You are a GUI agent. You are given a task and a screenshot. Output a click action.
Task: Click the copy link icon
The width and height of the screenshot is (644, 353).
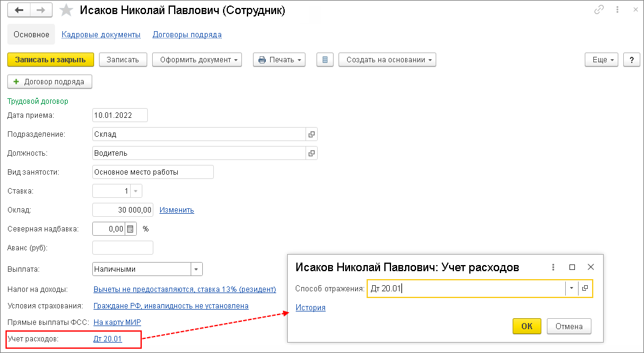click(x=599, y=10)
